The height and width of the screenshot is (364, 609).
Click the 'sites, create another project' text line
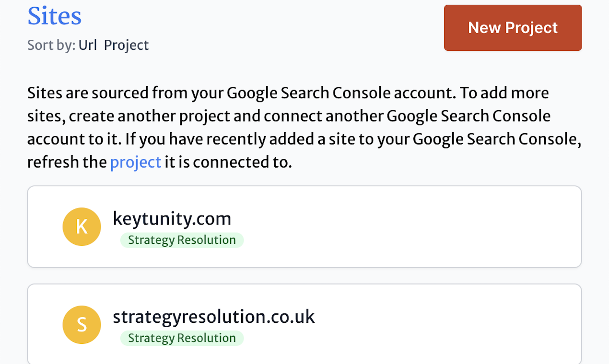coord(288,116)
